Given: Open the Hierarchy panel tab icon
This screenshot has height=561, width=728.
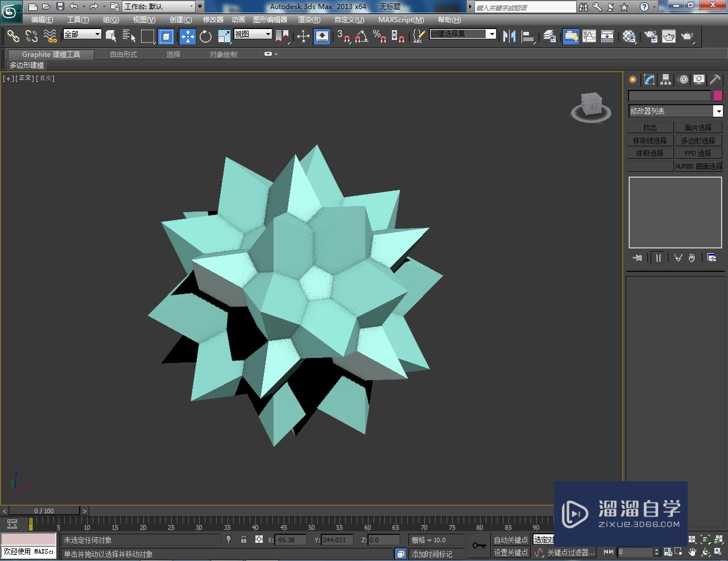Looking at the screenshot, I should [x=665, y=80].
